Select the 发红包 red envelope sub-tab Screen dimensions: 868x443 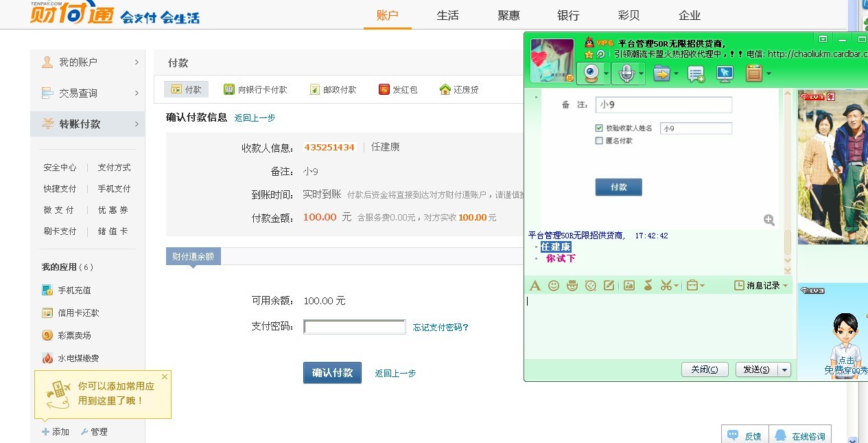tap(398, 89)
